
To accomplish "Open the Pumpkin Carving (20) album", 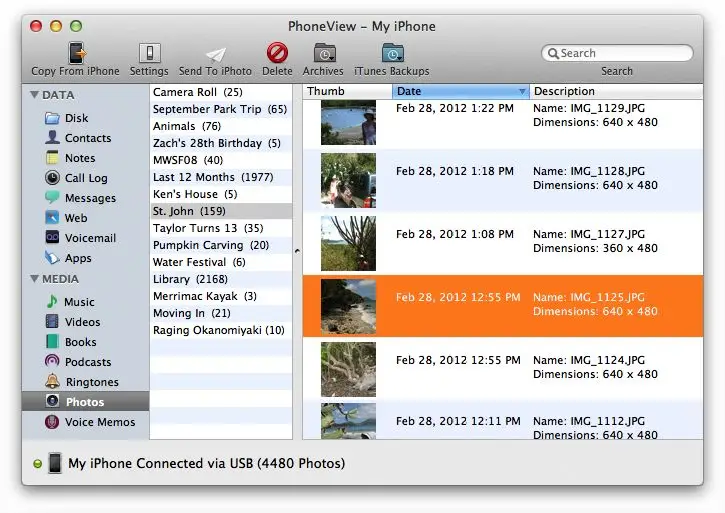I will coord(221,245).
